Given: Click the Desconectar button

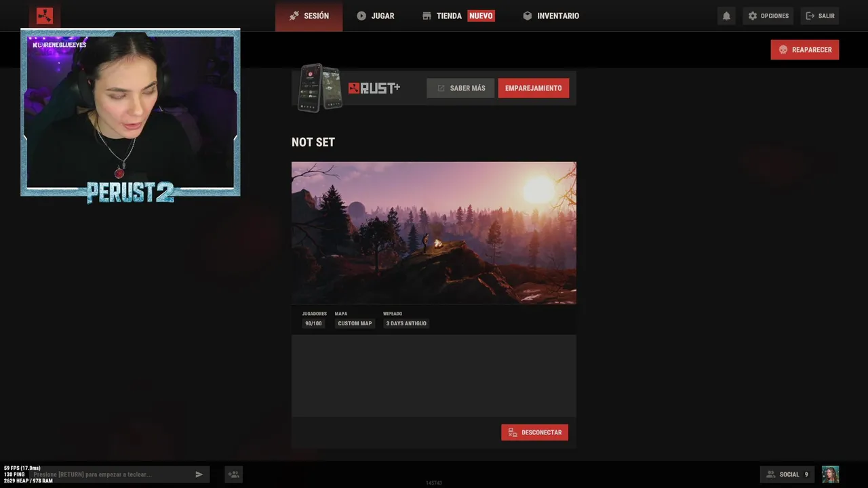Looking at the screenshot, I should pyautogui.click(x=534, y=432).
